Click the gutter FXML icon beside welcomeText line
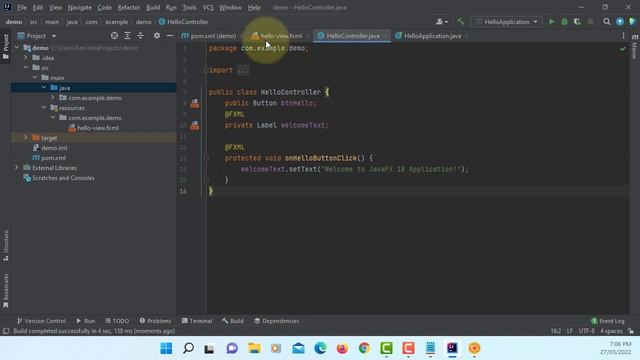Viewport: 640px width, 360px height. pyautogui.click(x=195, y=125)
